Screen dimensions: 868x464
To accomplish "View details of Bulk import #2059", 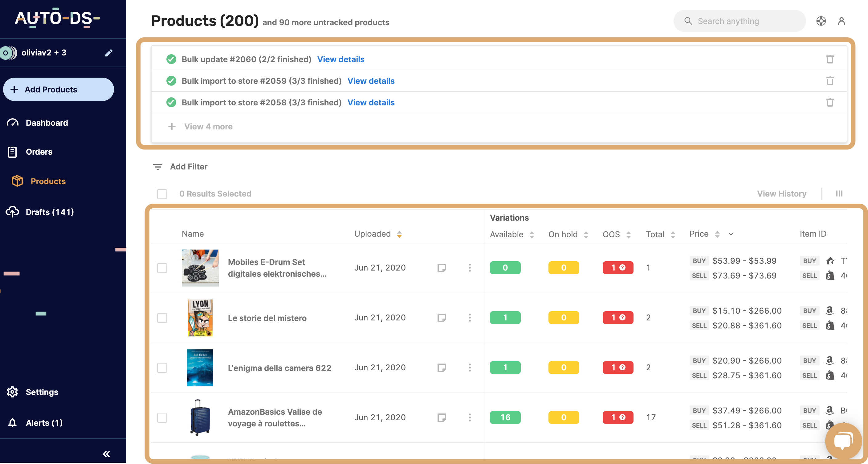I will [x=371, y=81].
